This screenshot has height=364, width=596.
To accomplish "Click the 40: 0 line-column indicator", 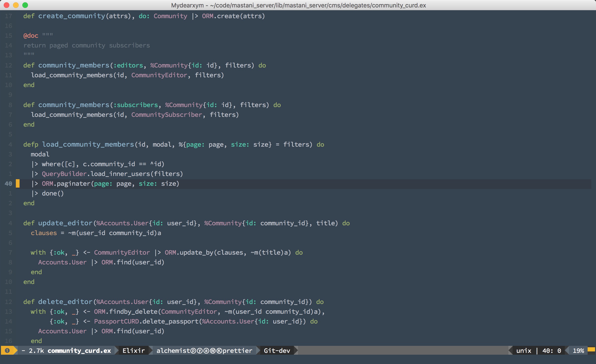I will coord(552,351).
